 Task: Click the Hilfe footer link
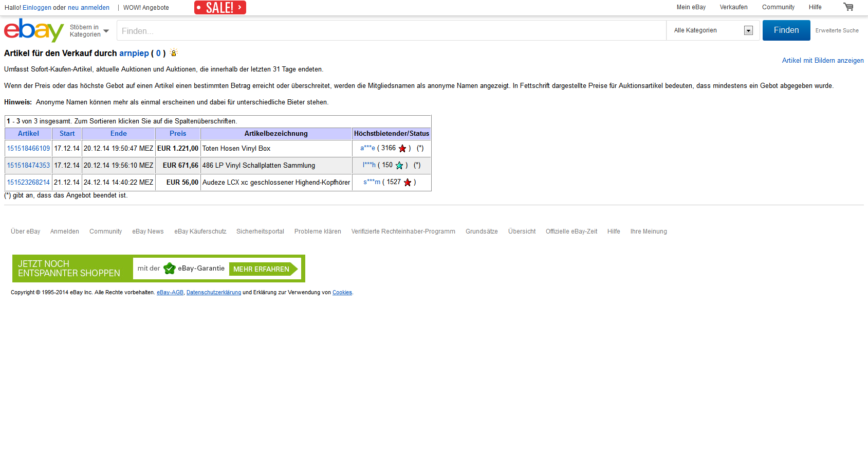click(x=614, y=231)
